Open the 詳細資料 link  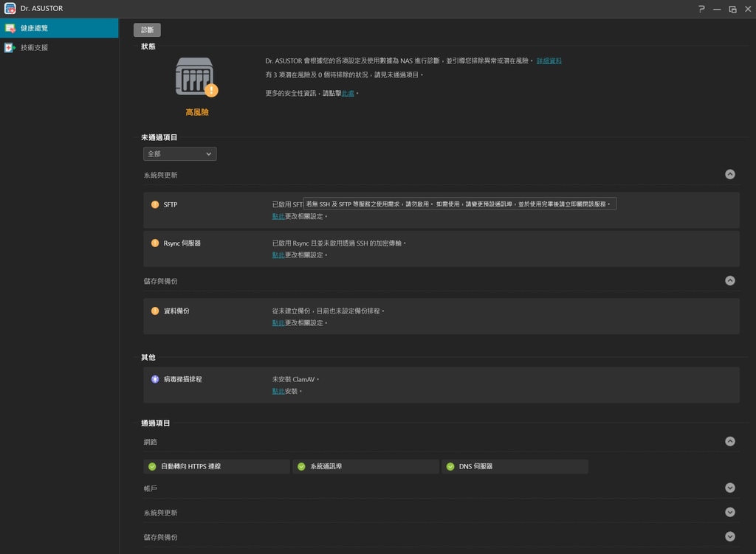[549, 60]
